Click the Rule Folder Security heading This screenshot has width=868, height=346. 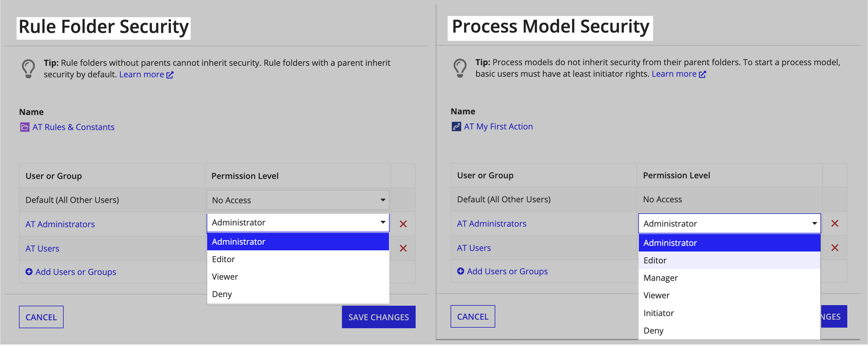(x=103, y=27)
